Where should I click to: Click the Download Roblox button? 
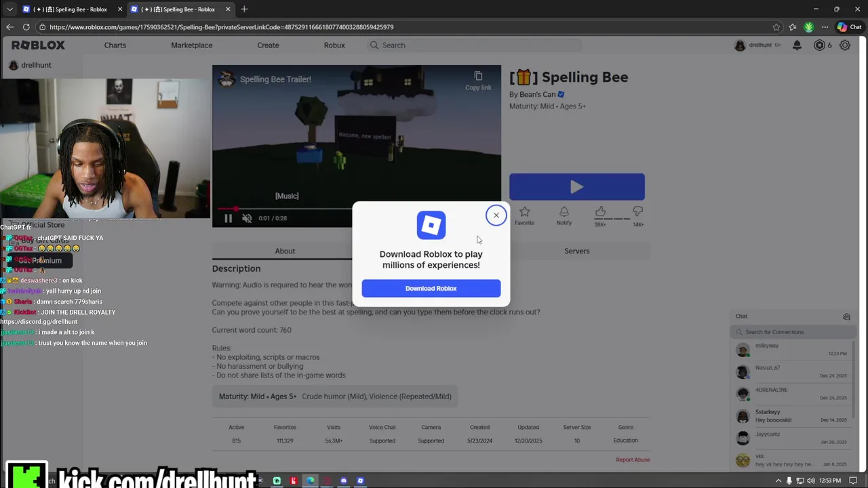click(431, 288)
